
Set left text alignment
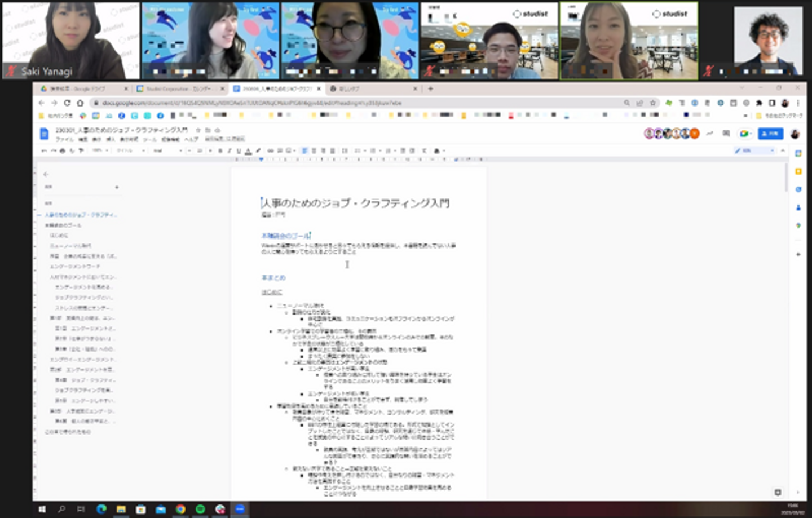(x=304, y=151)
